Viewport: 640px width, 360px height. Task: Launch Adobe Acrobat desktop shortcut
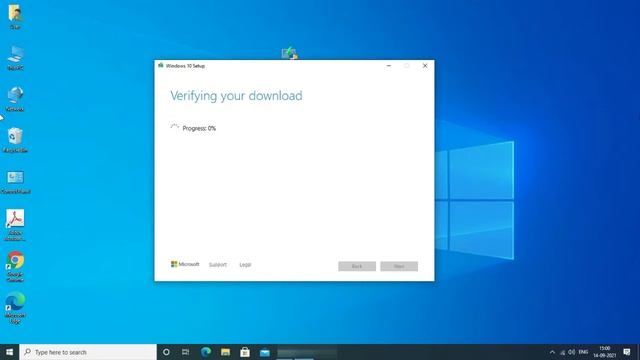[15, 225]
